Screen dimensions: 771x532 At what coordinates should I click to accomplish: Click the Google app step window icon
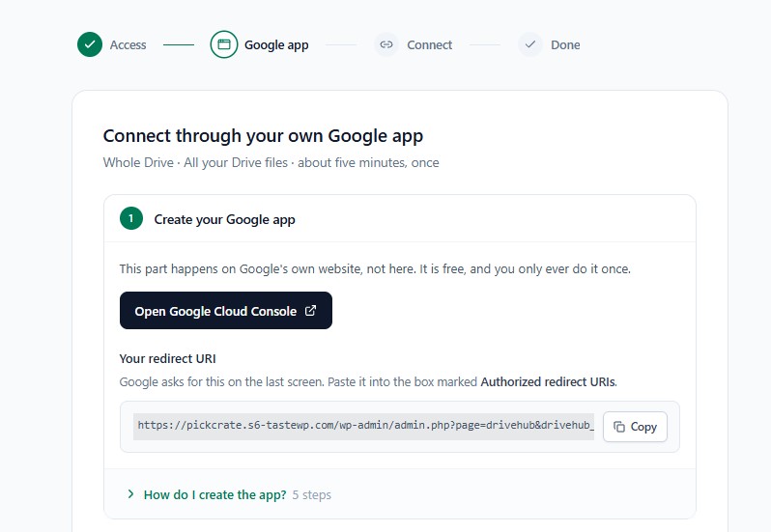point(224,44)
